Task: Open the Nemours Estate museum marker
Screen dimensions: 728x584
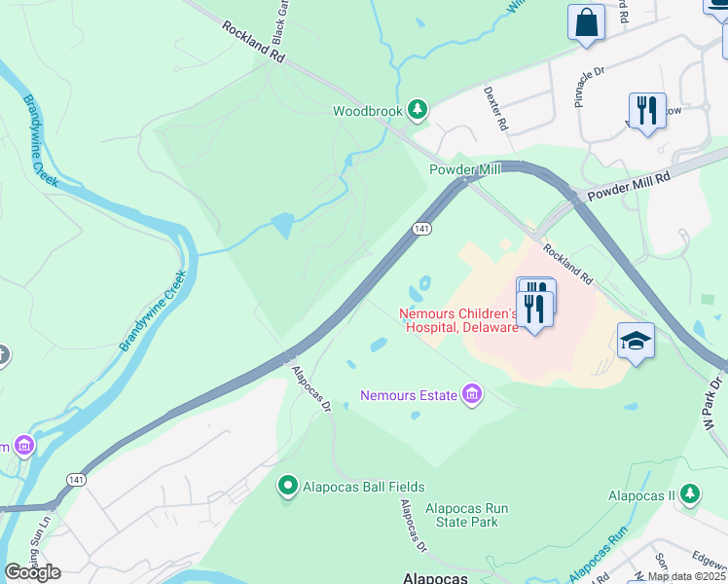Action: (472, 395)
